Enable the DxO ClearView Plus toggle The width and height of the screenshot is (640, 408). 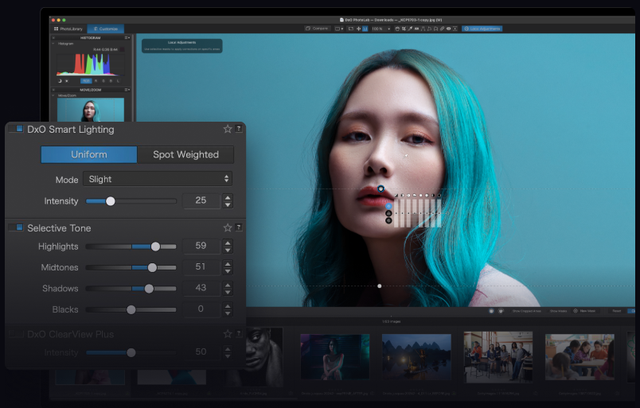pyautogui.click(x=17, y=334)
